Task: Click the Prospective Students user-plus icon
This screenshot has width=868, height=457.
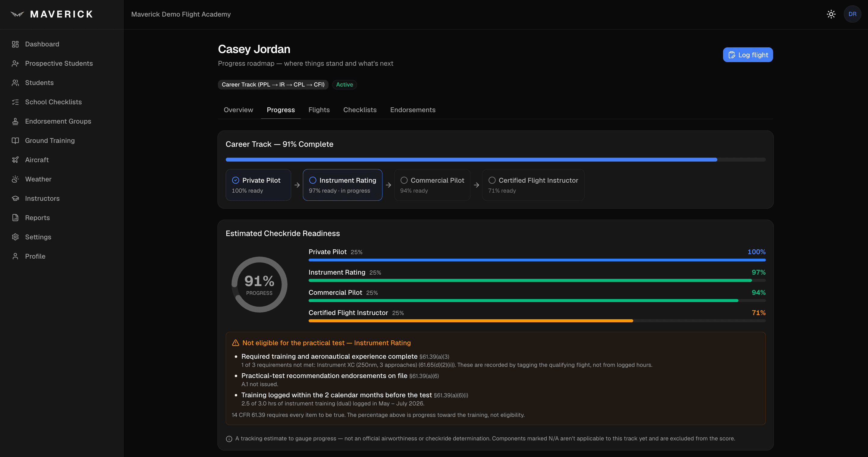Action: click(x=15, y=63)
